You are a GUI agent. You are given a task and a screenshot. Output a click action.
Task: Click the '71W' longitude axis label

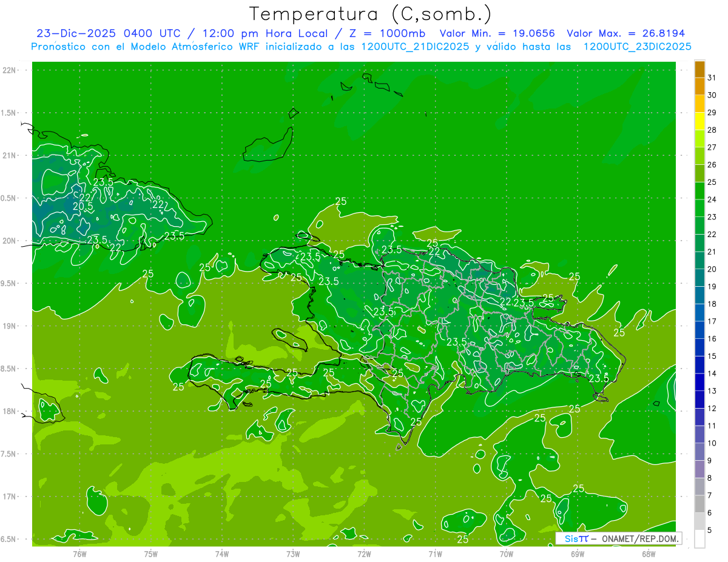435,554
